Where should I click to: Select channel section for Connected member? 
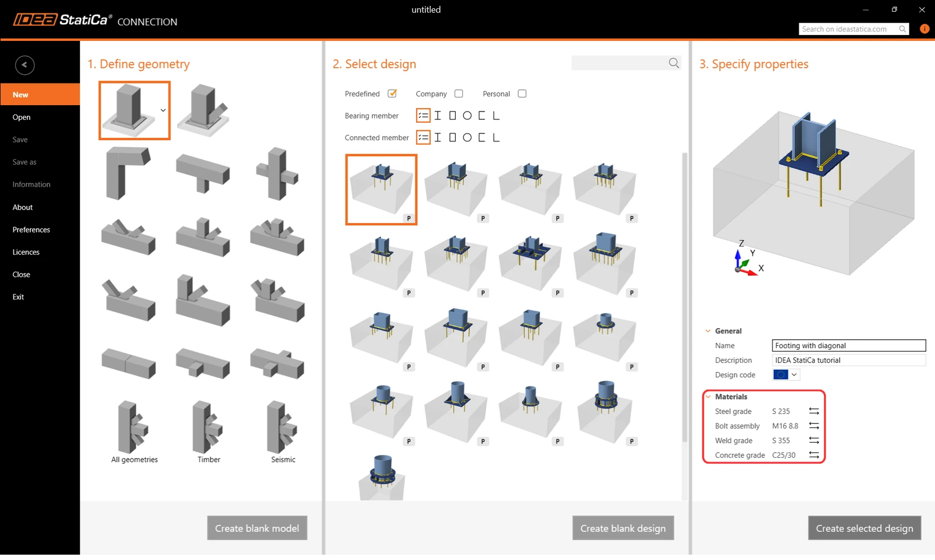coord(482,138)
